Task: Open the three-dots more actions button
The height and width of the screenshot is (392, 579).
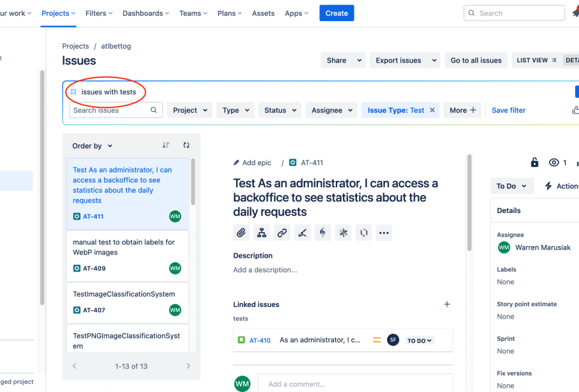Action: (x=384, y=233)
